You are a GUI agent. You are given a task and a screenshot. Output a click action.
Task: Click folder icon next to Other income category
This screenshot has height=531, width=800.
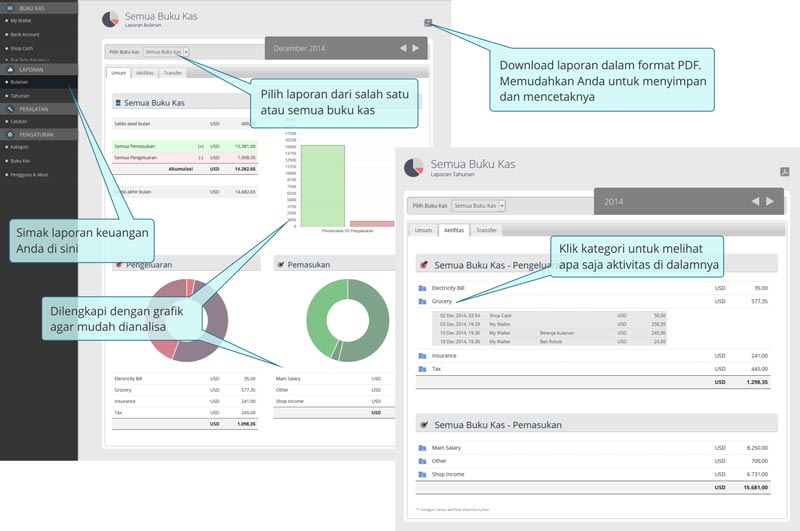point(422,461)
